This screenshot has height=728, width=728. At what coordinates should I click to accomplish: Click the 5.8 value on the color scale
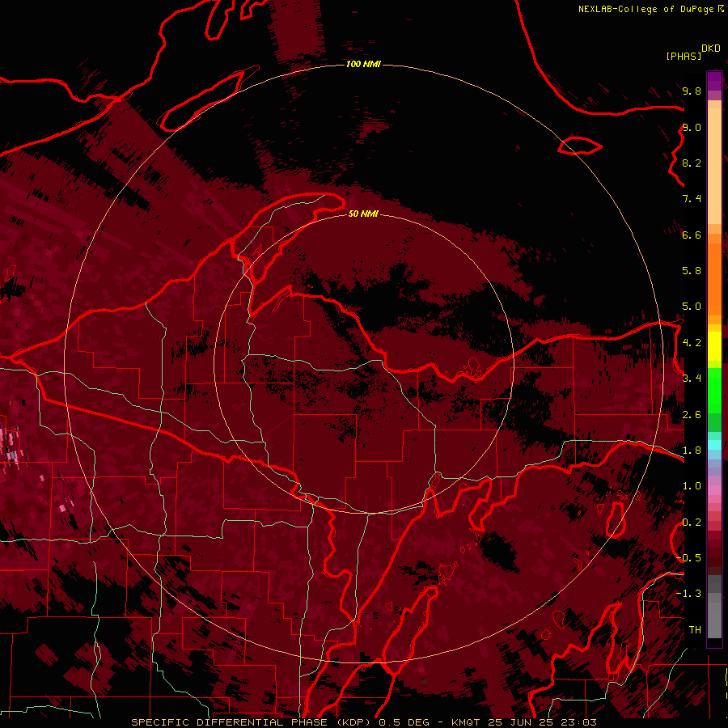pos(692,271)
